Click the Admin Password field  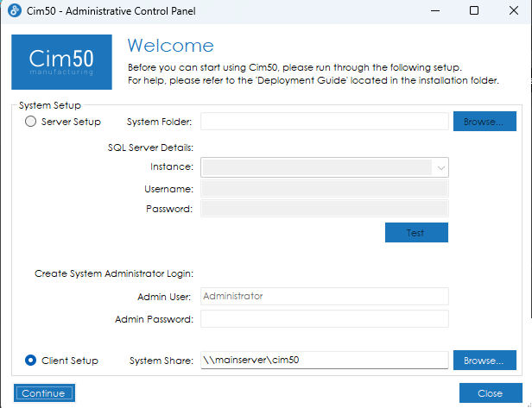click(325, 319)
